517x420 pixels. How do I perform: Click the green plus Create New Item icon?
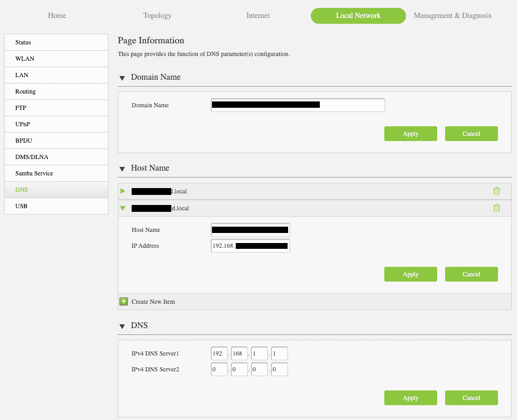[124, 302]
